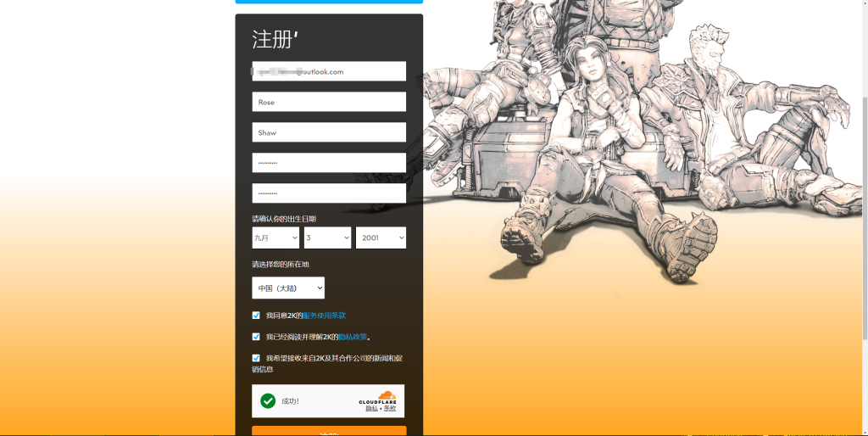The width and height of the screenshot is (868, 436).
Task: Click the 成功! text in Cloudflare widget
Action: [x=290, y=401]
